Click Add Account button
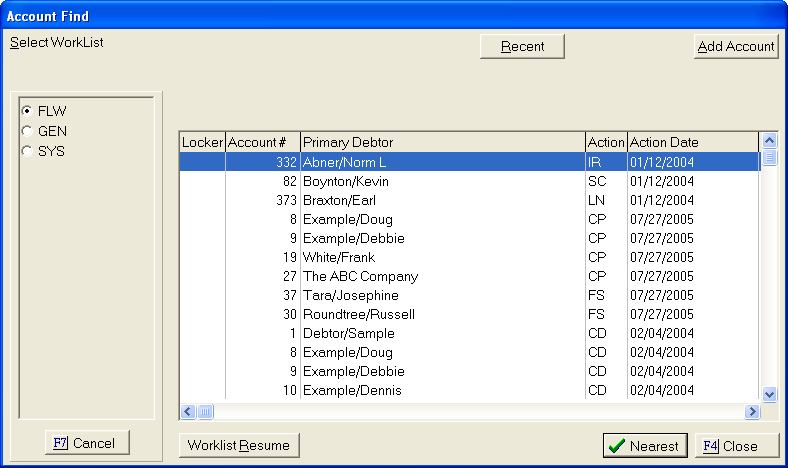The height and width of the screenshot is (468, 788). [736, 47]
